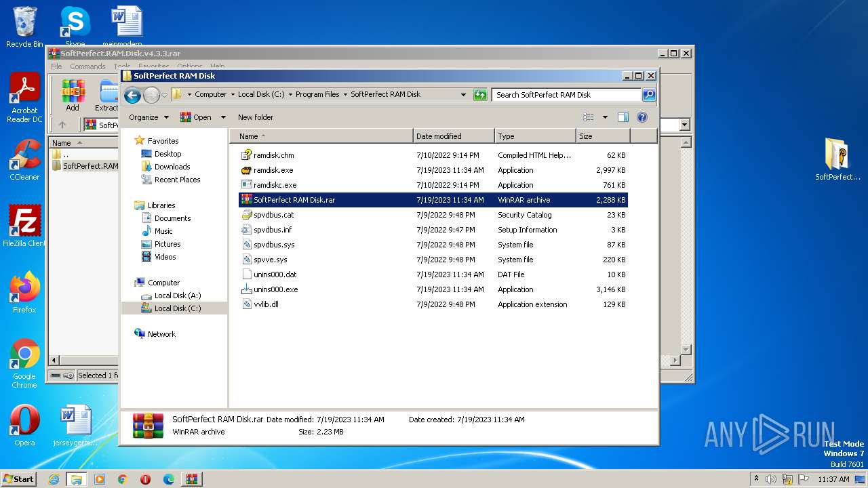Change view using the views icon
868x488 pixels.
pos(589,117)
